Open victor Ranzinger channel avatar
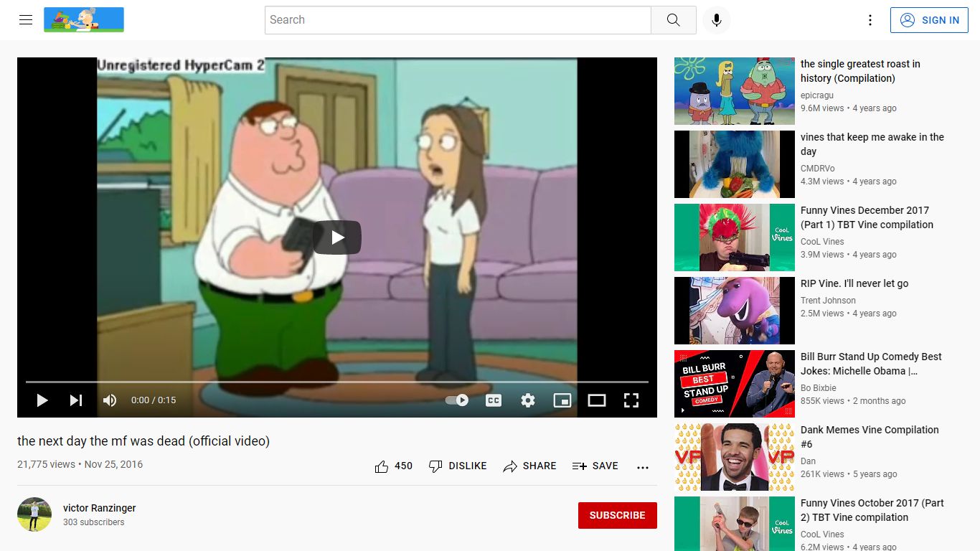Image resolution: width=980 pixels, height=551 pixels. (x=34, y=514)
